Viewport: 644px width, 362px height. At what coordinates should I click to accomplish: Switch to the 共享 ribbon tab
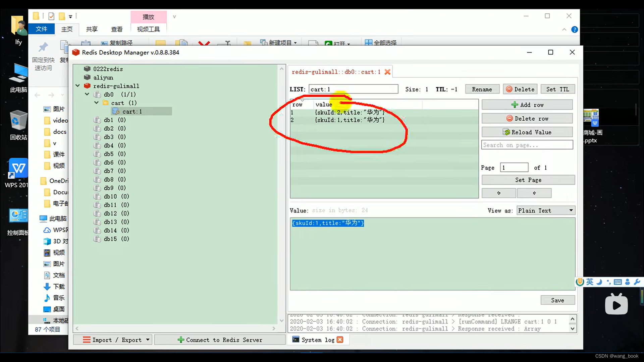coord(92,29)
